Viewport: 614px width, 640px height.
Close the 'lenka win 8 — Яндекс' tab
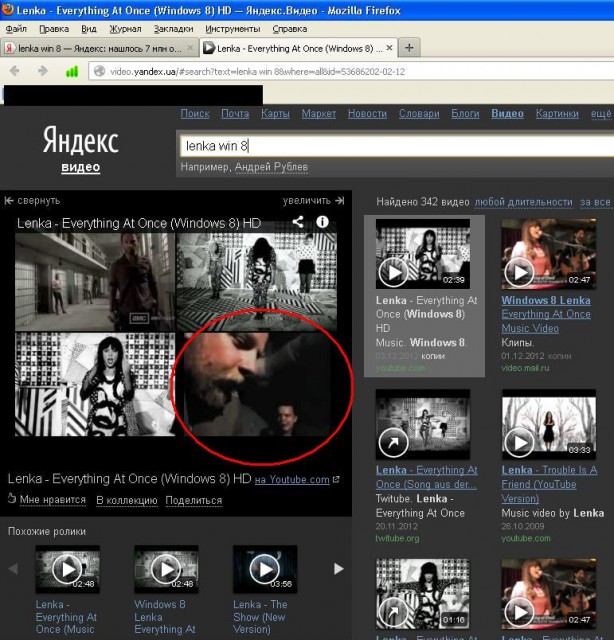click(190, 48)
